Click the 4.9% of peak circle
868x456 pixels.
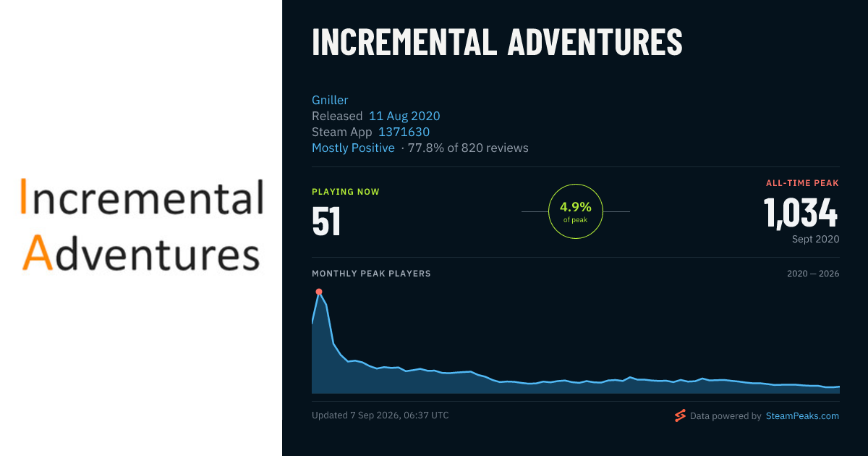(576, 211)
